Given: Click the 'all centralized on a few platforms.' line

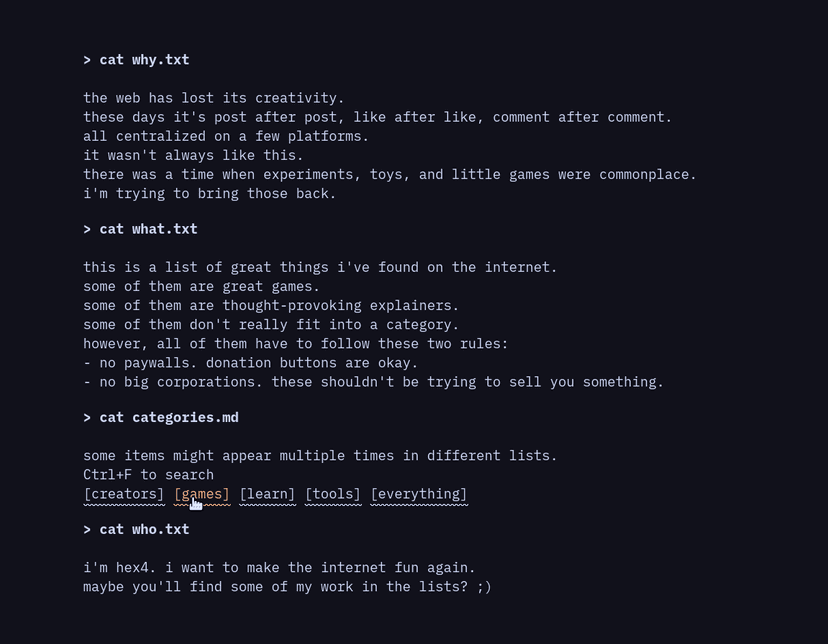Looking at the screenshot, I should [x=226, y=136].
